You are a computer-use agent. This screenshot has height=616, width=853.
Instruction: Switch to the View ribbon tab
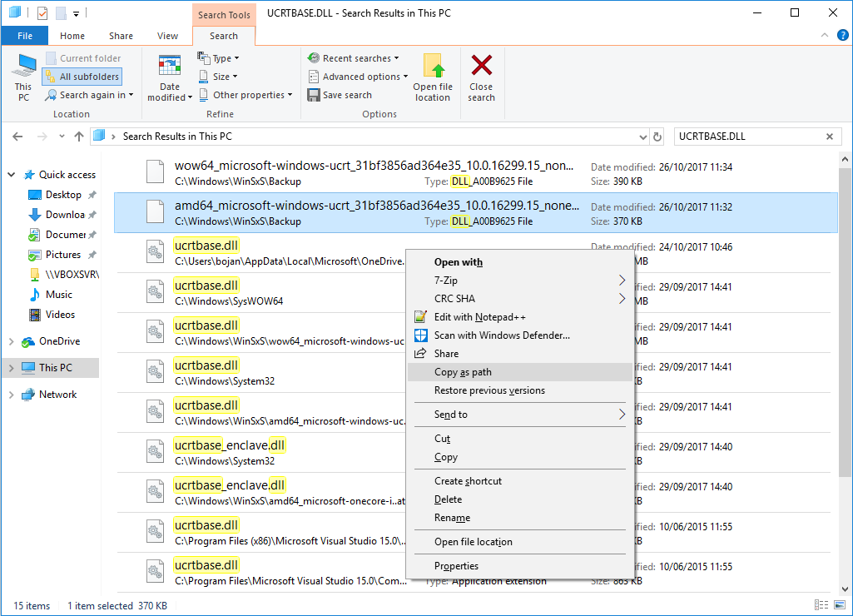pyautogui.click(x=167, y=35)
